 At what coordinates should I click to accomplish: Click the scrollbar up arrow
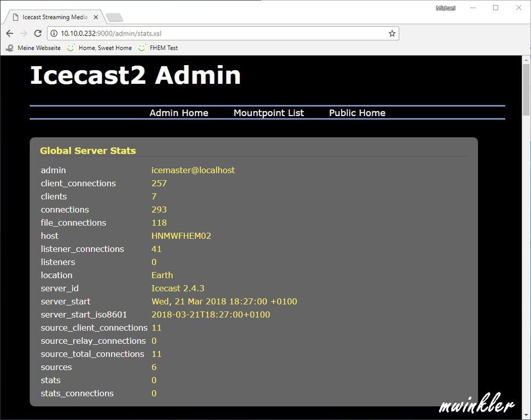click(526, 60)
